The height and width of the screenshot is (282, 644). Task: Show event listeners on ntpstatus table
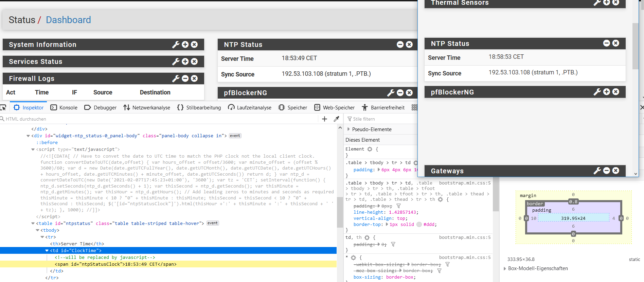point(213,223)
